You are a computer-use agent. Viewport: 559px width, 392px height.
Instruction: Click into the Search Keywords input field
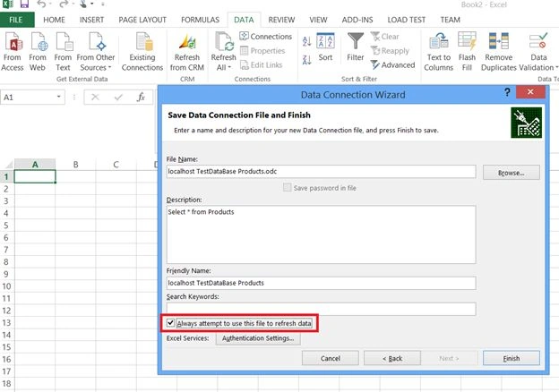322,309
